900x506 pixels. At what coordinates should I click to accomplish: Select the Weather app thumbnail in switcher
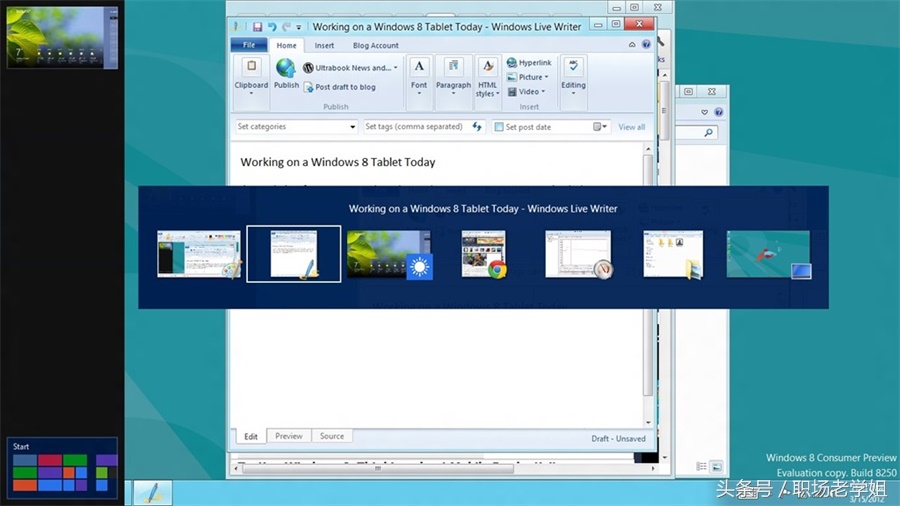click(x=390, y=255)
